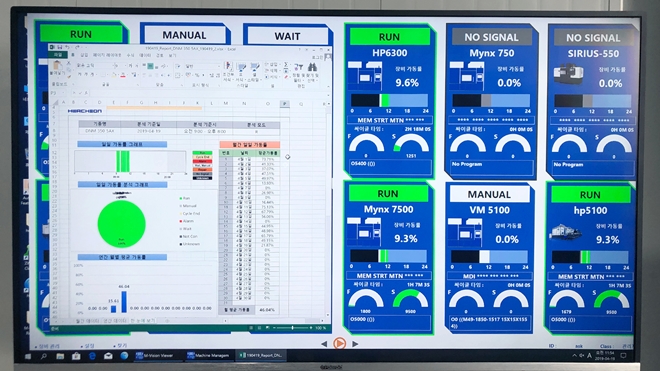The width and height of the screenshot is (660, 371).
Task: Open the green File tab in Excel
Action: (57, 55)
